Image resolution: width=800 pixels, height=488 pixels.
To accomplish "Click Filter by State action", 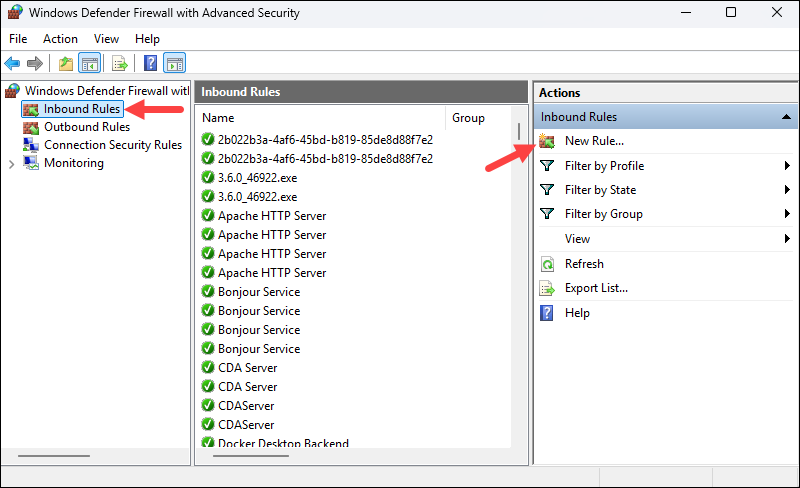I will [600, 190].
